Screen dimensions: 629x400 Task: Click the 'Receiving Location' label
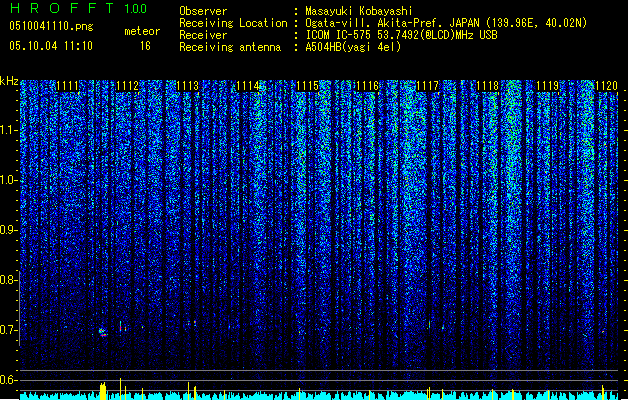(233, 23)
